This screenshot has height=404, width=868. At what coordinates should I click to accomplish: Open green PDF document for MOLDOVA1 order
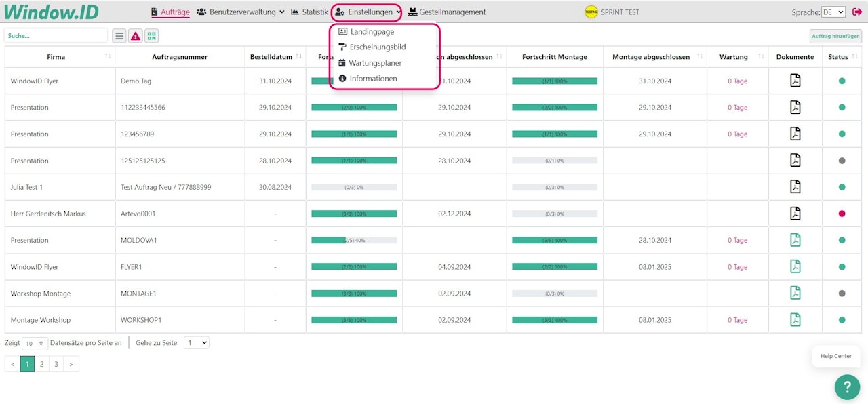795,240
